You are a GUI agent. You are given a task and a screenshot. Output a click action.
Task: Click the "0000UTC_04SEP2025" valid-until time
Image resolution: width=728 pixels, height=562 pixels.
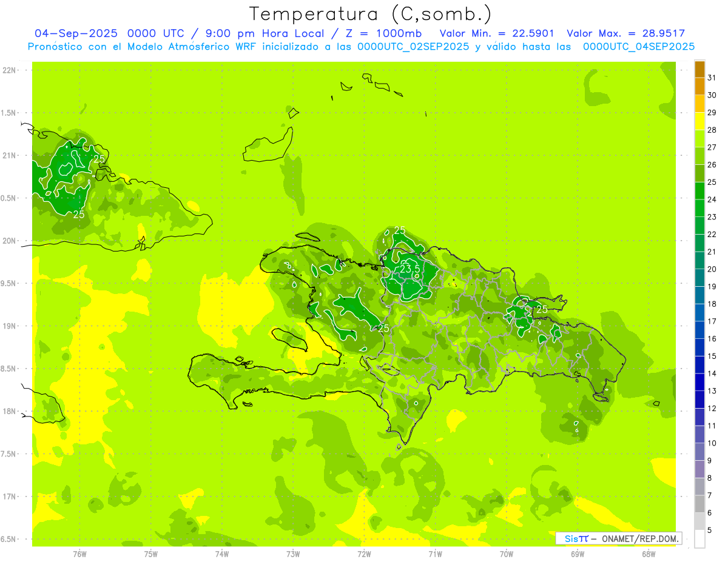point(639,47)
